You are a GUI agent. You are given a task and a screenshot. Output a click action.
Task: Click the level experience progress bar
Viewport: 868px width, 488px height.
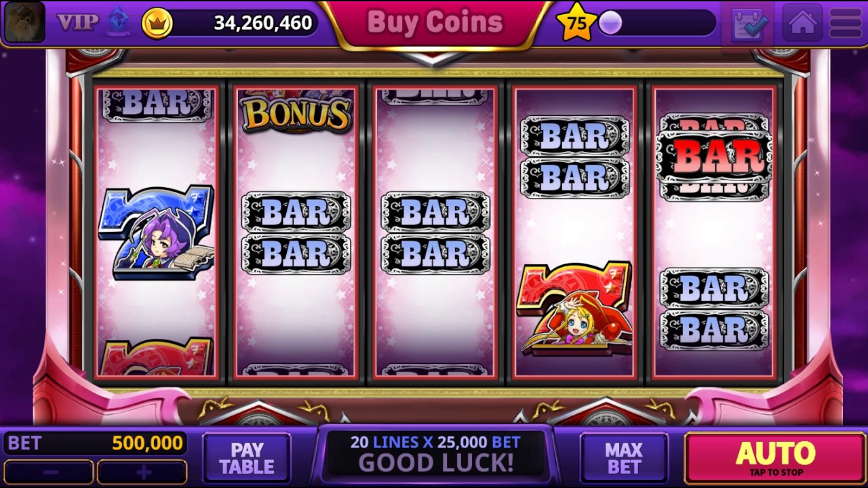(x=656, y=23)
